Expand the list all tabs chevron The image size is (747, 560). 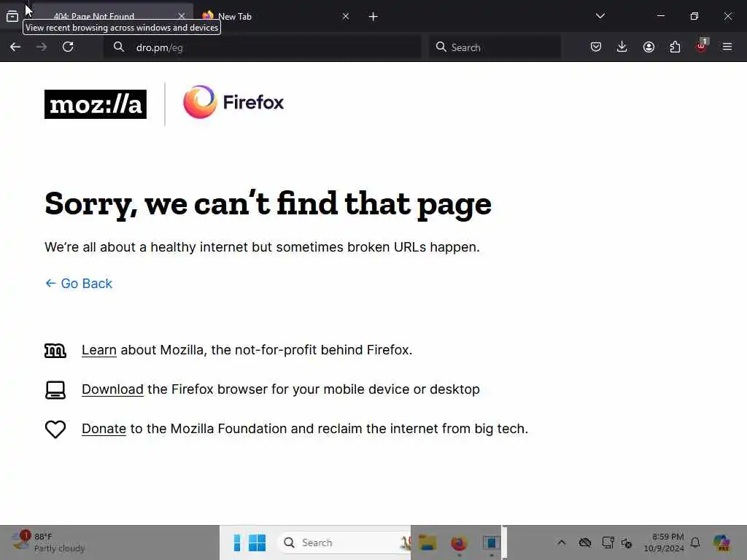600,16
